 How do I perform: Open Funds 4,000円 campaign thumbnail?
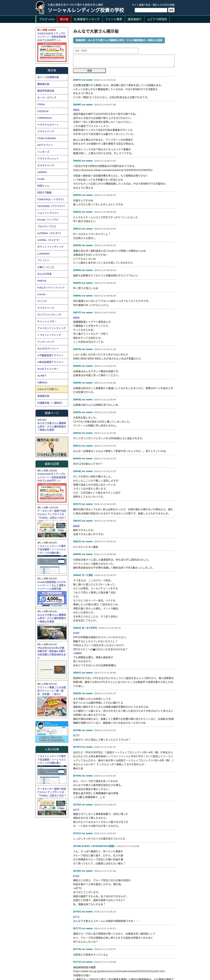[x=52, y=598]
